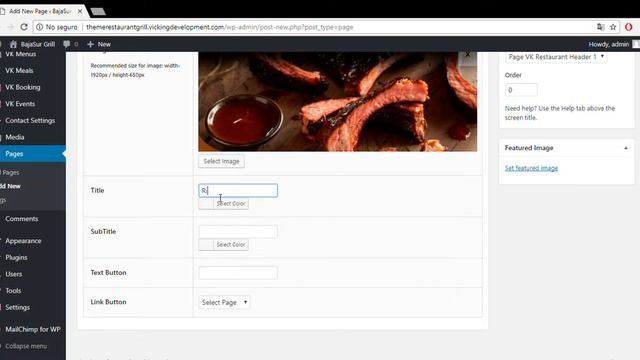Click the ribs header image preview
This screenshot has height=360, width=640.
click(x=338, y=102)
